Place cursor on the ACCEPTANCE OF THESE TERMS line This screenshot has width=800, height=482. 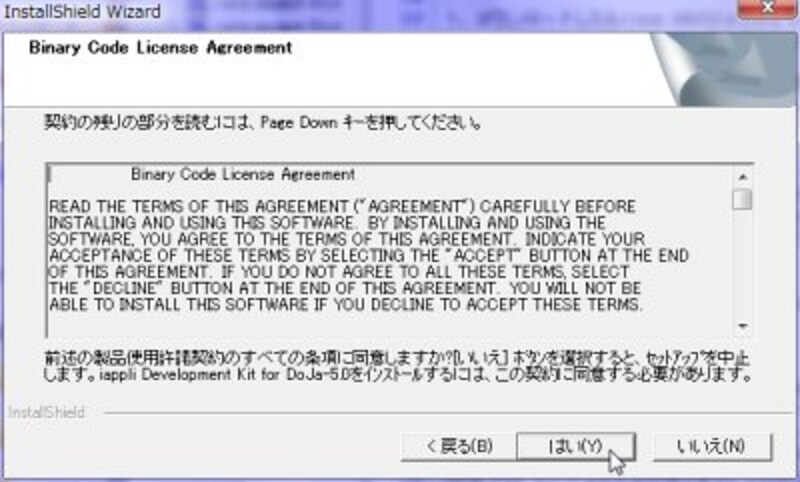coord(368,255)
